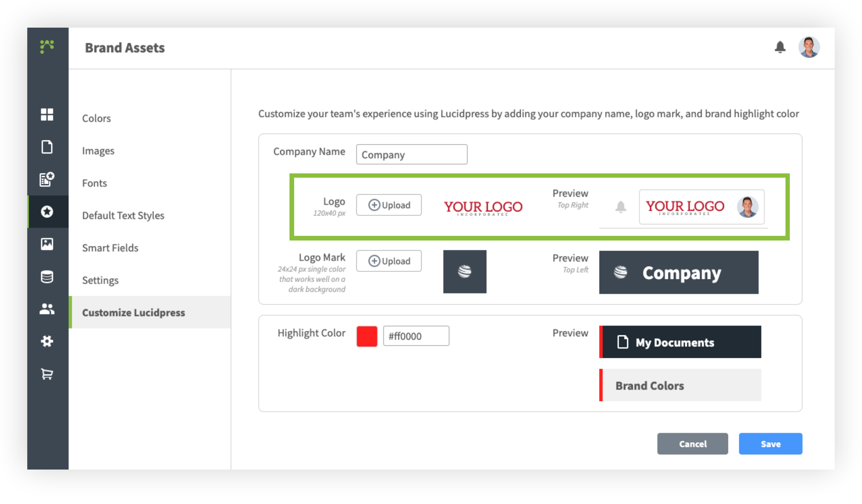Open the templates icon with star badge
Viewport: 862px width, 504px height.
pos(47,179)
